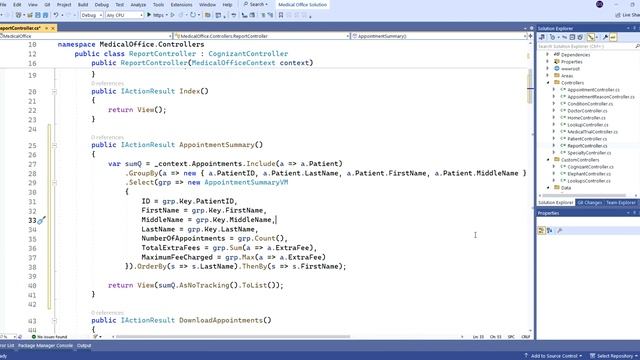Open the https launch profile dropdown arrow
This screenshot has height=360, width=640.
[167, 15]
